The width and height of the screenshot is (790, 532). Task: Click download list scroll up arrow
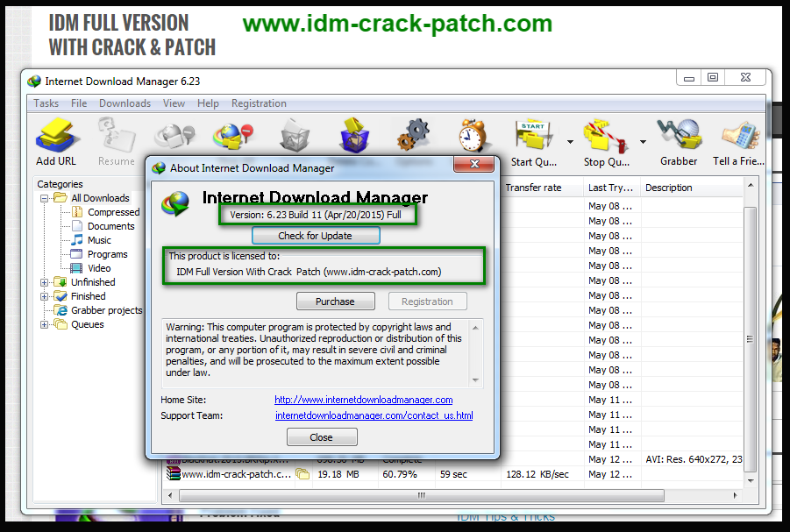751,186
